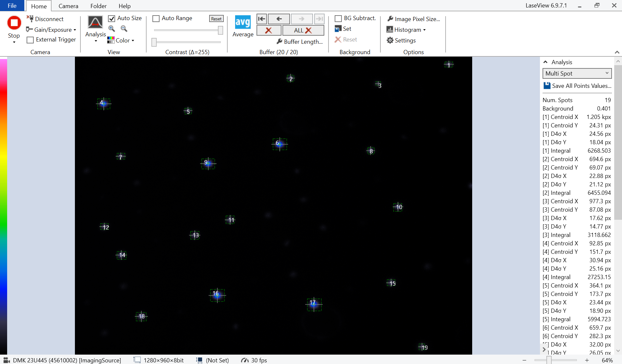Enable the Auto Range checkbox
Image resolution: width=622 pixels, height=364 pixels.
tap(156, 18)
